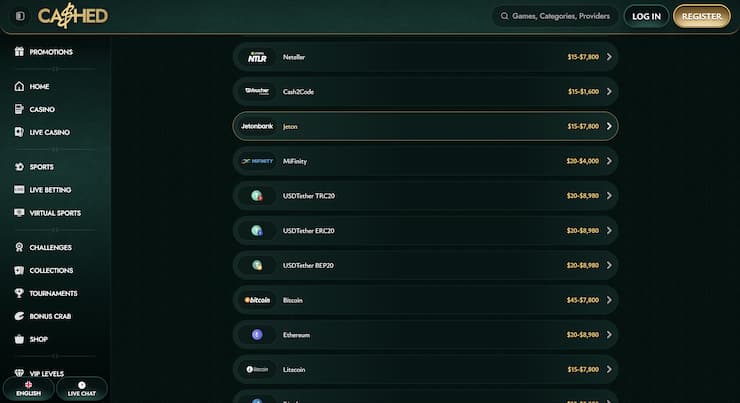Viewport: 740px width, 403px height.
Task: Open the Bonus Crab link label
Action: [x=50, y=317]
